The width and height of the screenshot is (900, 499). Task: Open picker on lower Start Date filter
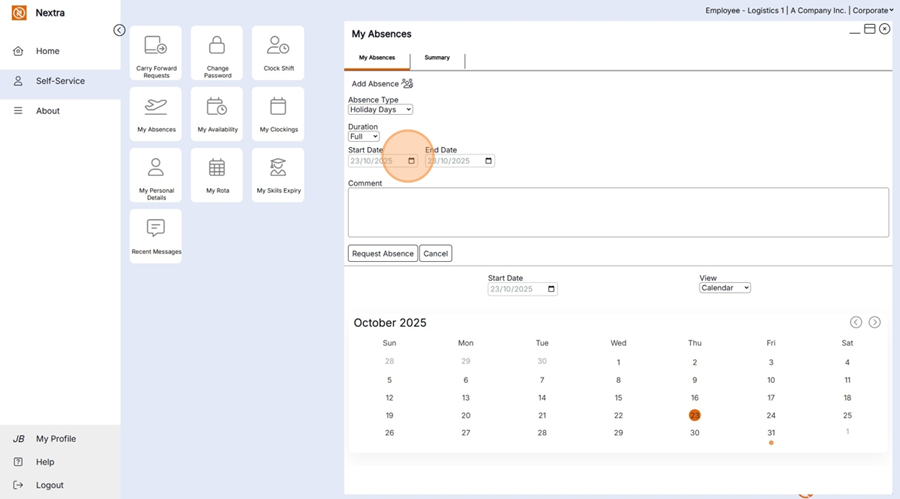click(551, 289)
